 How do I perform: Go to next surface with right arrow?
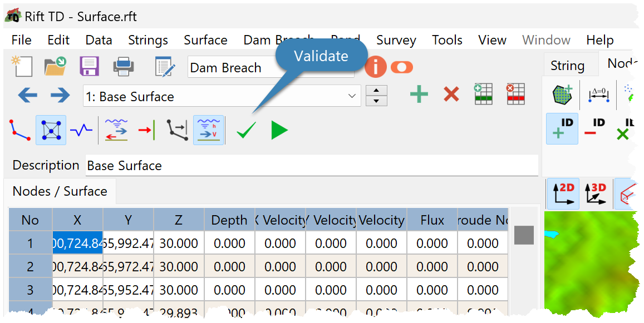pyautogui.click(x=60, y=96)
